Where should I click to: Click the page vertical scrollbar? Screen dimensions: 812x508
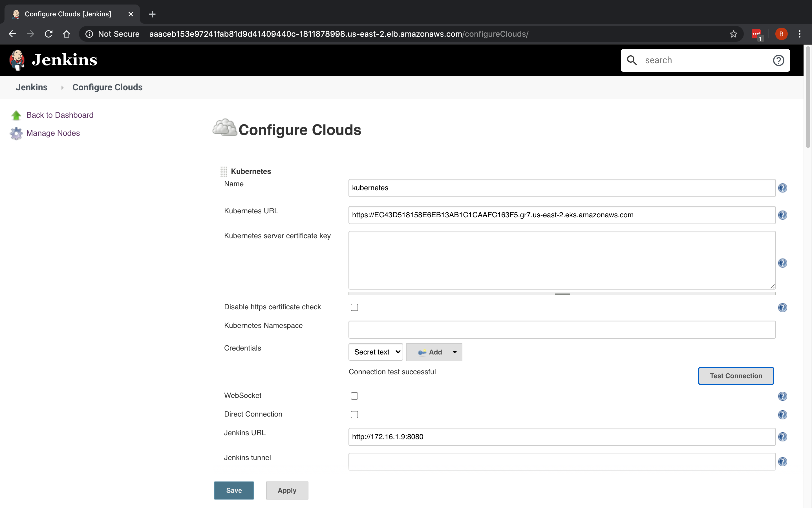(808, 97)
